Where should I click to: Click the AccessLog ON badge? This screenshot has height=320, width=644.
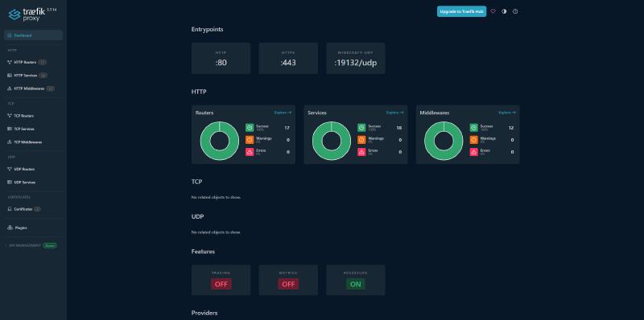tap(356, 284)
